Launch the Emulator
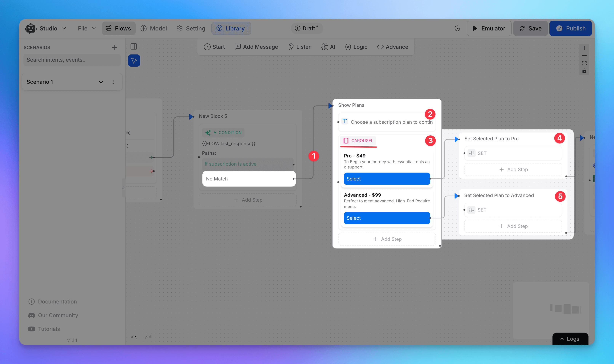The image size is (614, 364). point(489,28)
